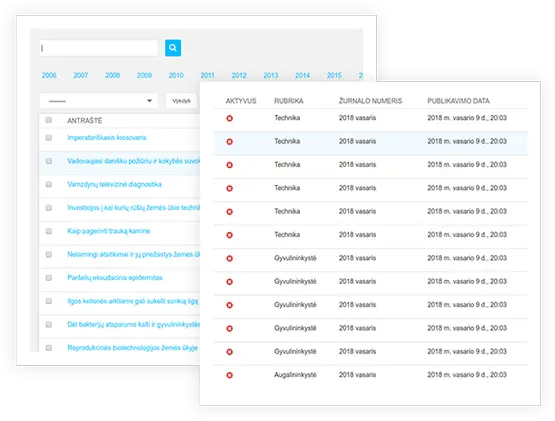Click red icon in highlighted Technika row
This screenshot has height=421, width=555.
(x=229, y=142)
